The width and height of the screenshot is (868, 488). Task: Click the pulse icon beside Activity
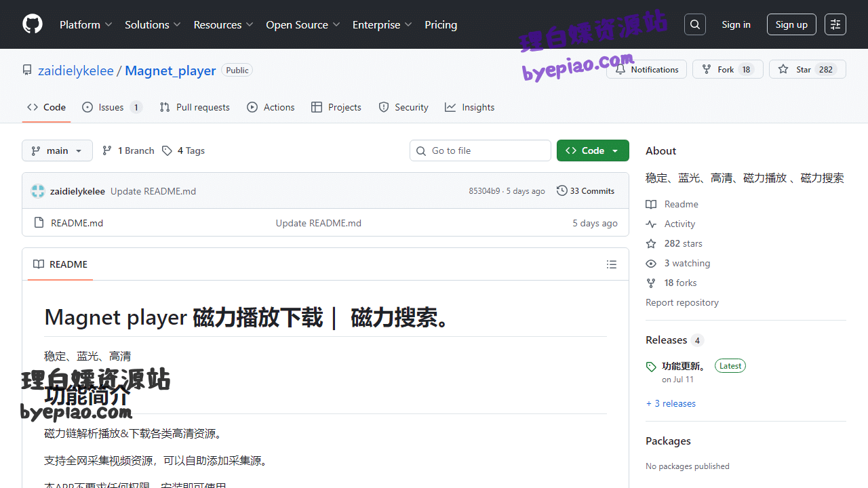click(651, 224)
